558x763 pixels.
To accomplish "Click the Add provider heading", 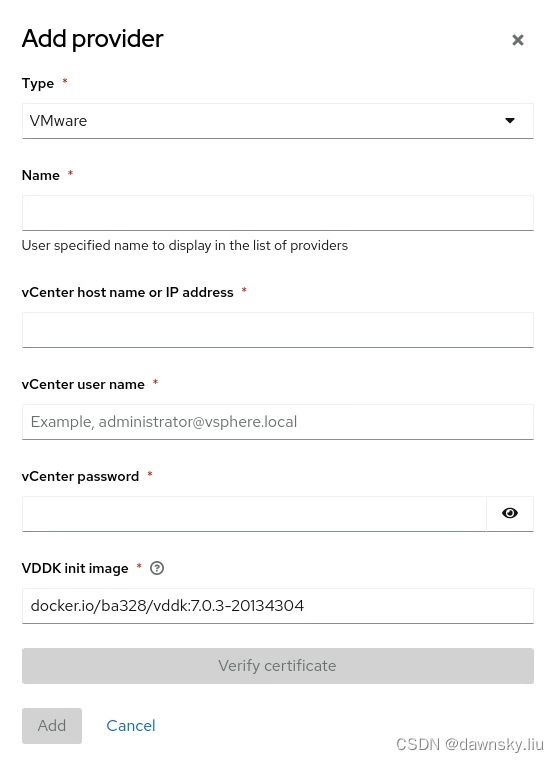I will pyautogui.click(x=92, y=39).
